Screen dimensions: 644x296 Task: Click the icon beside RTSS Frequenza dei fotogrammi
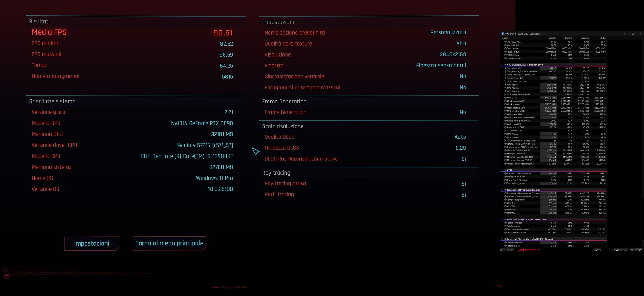coord(506,173)
